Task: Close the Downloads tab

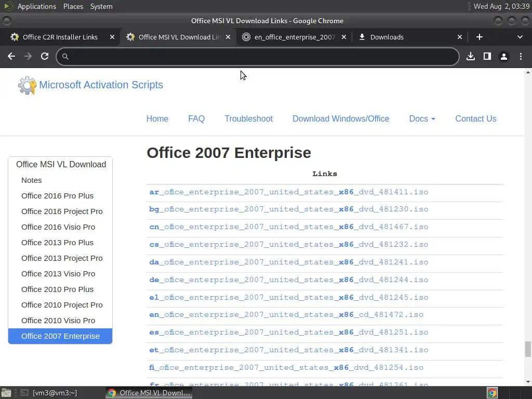Action: coord(460,37)
